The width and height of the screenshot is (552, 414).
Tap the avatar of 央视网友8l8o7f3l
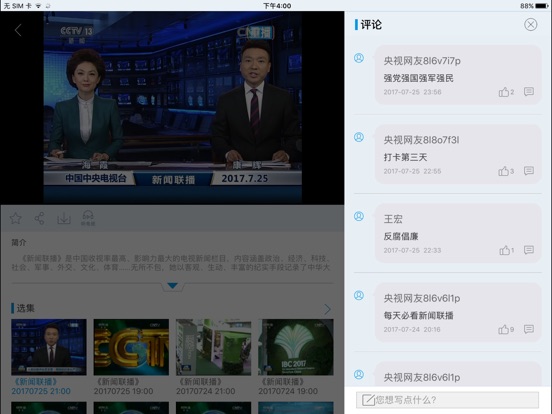coord(359,137)
